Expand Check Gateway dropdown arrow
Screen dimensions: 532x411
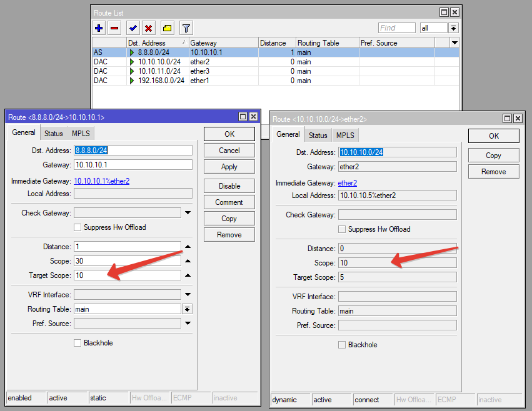pyautogui.click(x=188, y=212)
